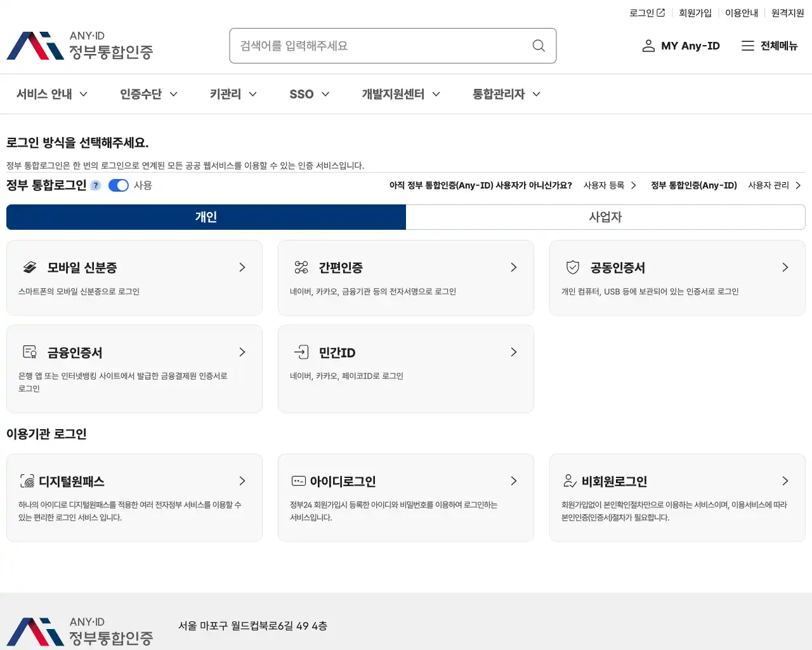812x650 pixels.
Task: Click the search magnifier icon
Action: coord(539,46)
